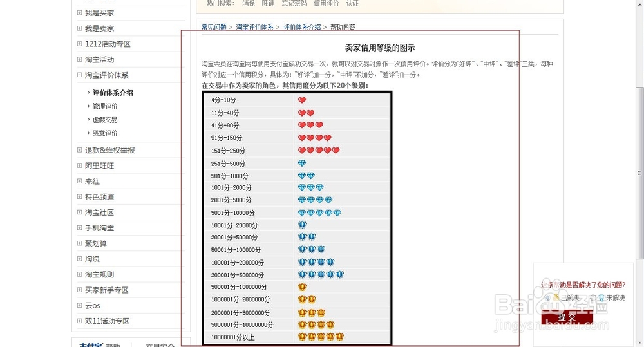Click the 卖家信用等级的图示 heading
Viewport: 644px width, 347px height.
[379, 48]
